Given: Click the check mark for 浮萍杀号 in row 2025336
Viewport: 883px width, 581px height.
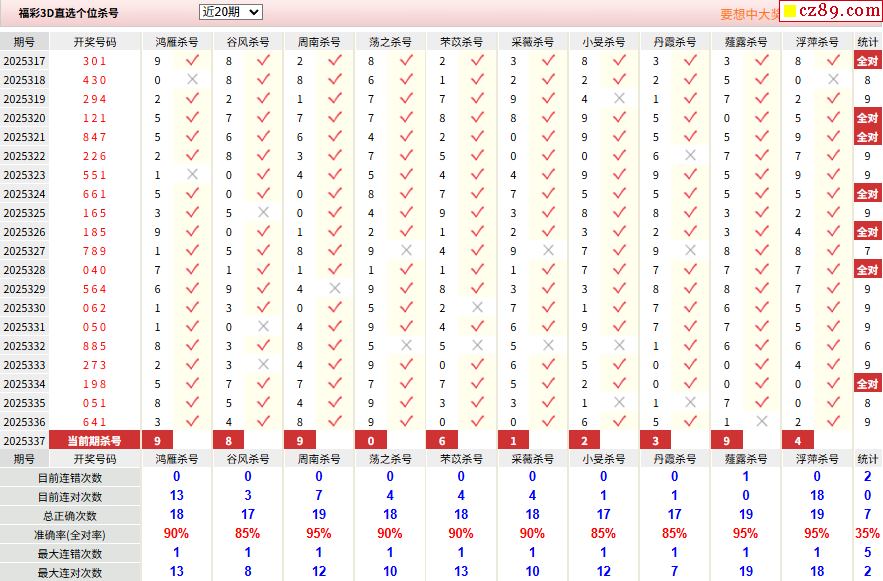Looking at the screenshot, I should coord(833,422).
